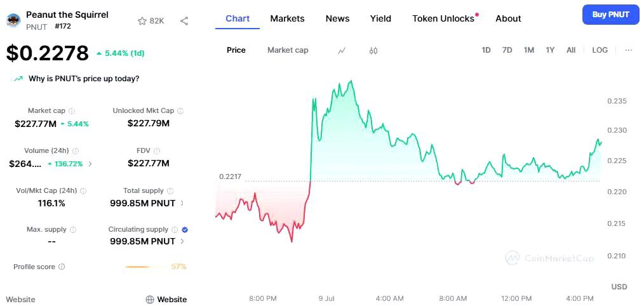Open the Markets tab
Viewport: 644px width, 306px height.
coord(287,18)
